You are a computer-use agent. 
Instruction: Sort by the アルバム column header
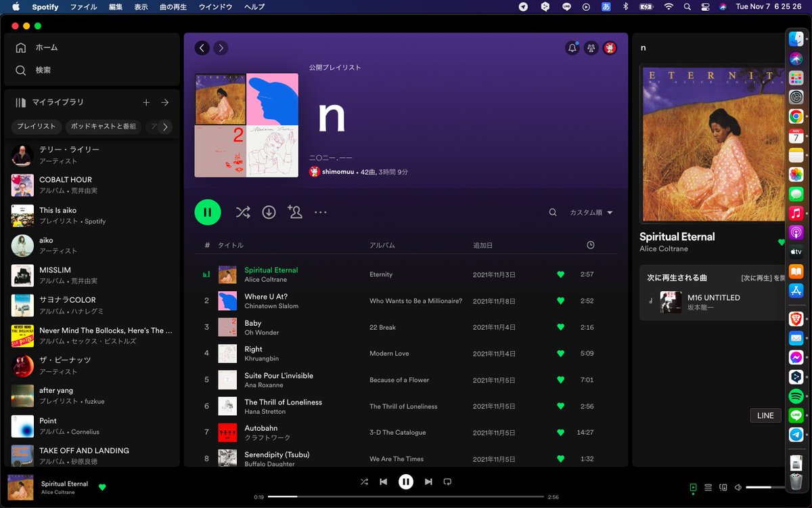click(382, 245)
